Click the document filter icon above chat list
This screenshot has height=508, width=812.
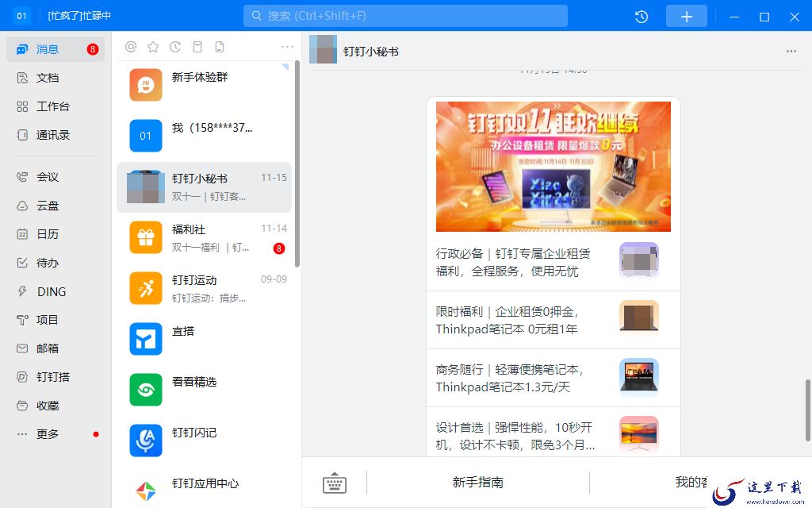pyautogui.click(x=220, y=47)
